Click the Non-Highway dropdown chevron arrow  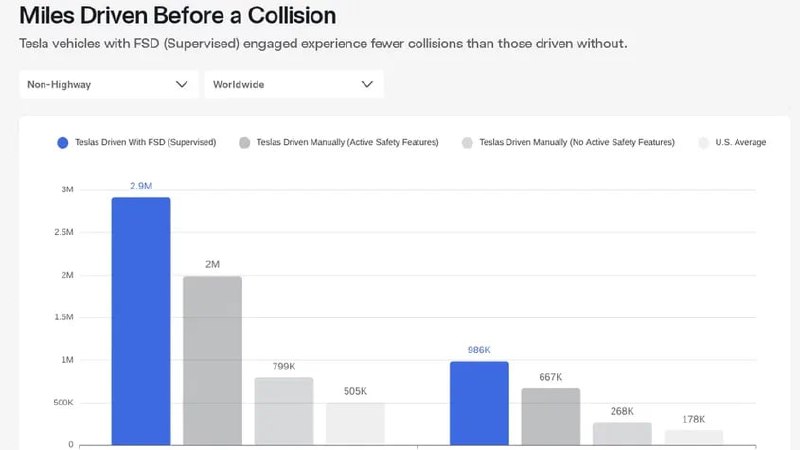point(182,85)
